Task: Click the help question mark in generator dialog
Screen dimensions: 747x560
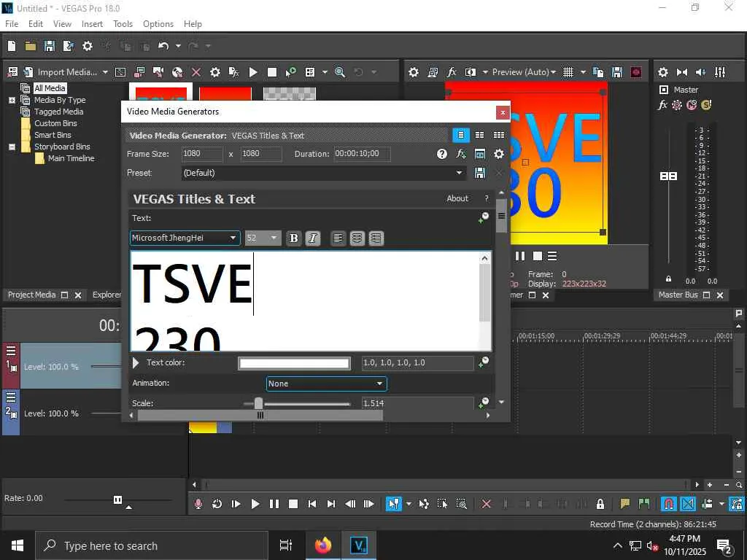Action: 441,154
